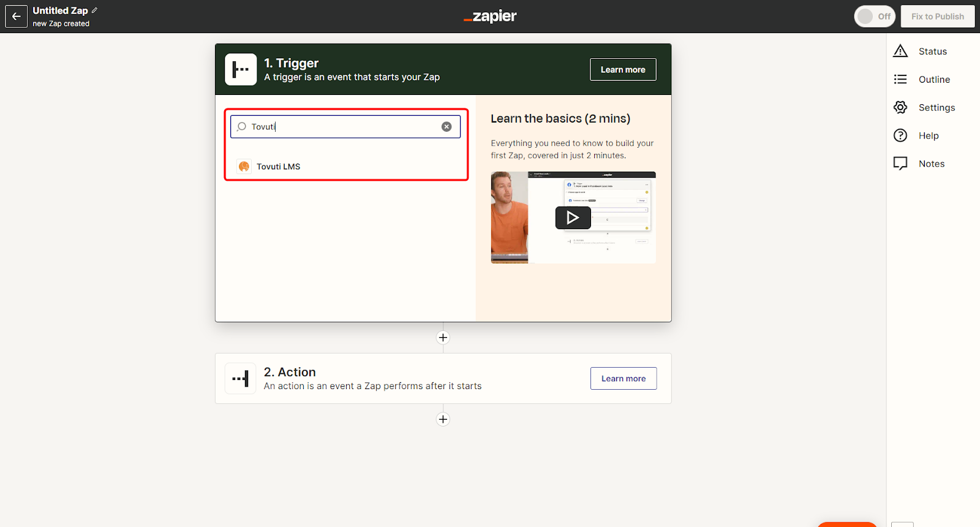Open the Settings gear icon
The image size is (980, 527).
pos(900,107)
